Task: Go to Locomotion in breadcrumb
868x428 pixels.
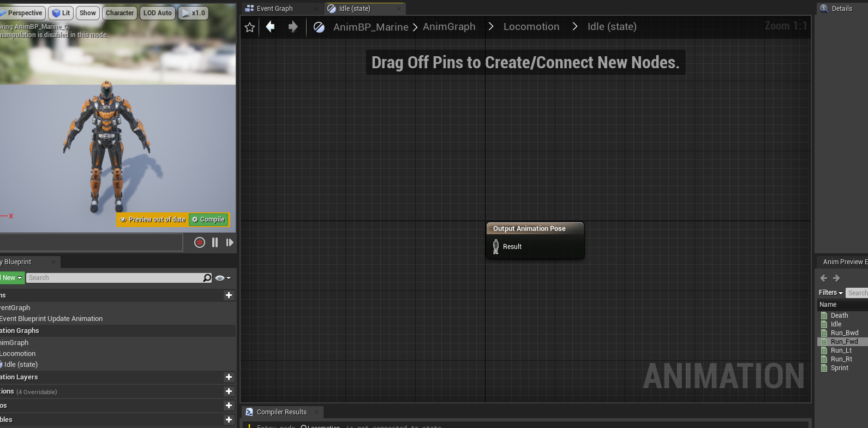Action: pyautogui.click(x=531, y=27)
